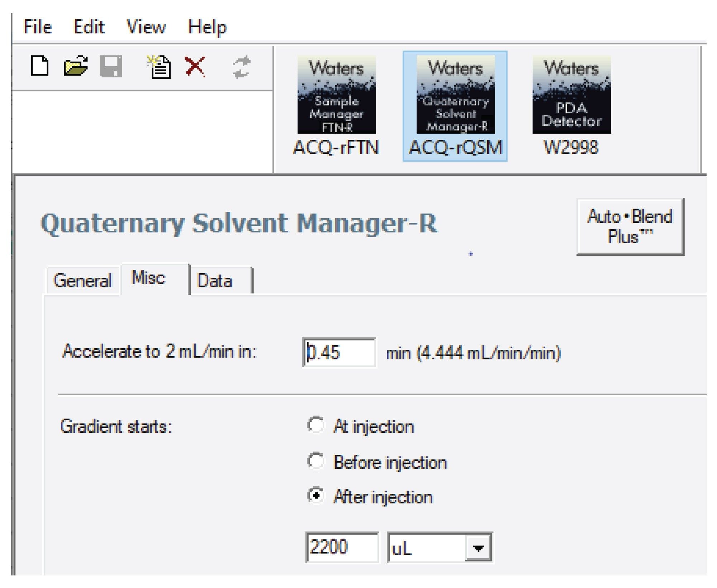Click the new instrument page icon
The height and width of the screenshot is (588, 717).
[x=159, y=67]
